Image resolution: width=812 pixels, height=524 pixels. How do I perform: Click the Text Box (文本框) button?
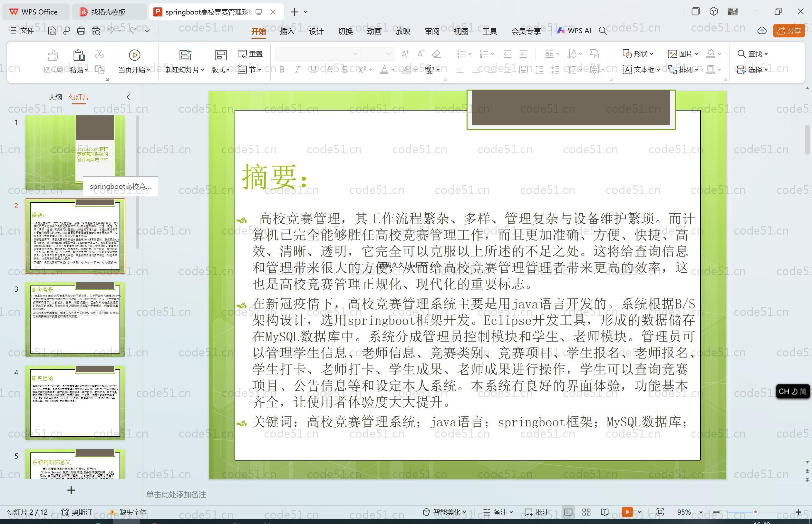(641, 70)
